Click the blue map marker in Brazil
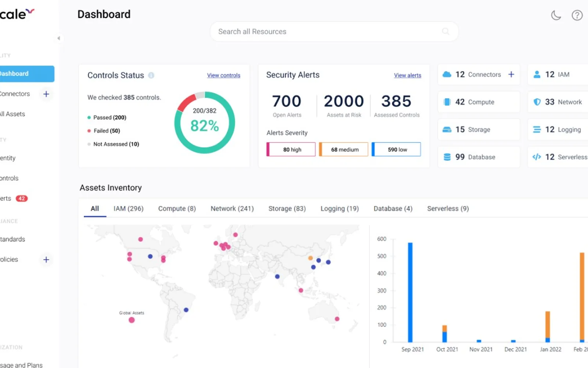This screenshot has height=368, width=588. (x=186, y=310)
